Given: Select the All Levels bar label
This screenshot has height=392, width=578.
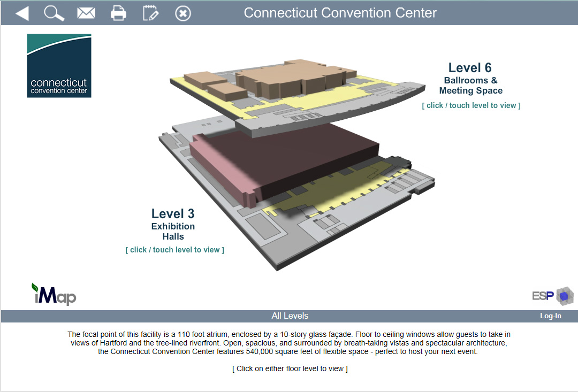Looking at the screenshot, I should pyautogui.click(x=290, y=316).
